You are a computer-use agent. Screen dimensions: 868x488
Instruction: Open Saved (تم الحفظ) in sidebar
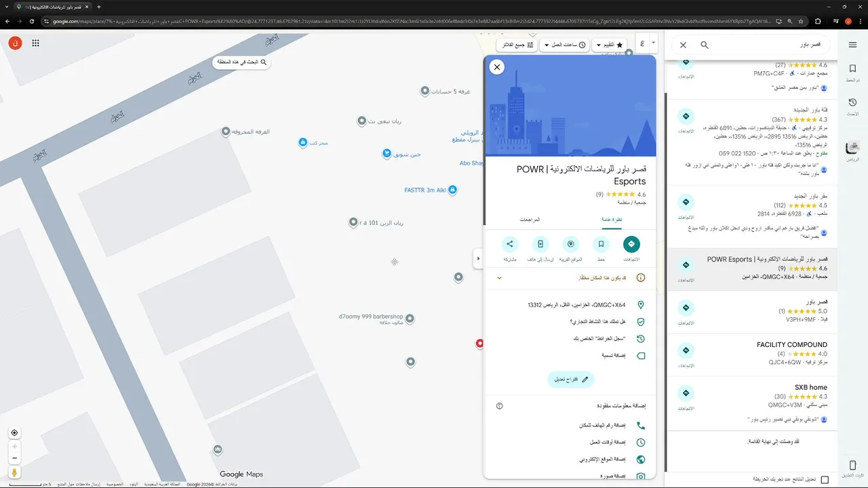pyautogui.click(x=852, y=72)
